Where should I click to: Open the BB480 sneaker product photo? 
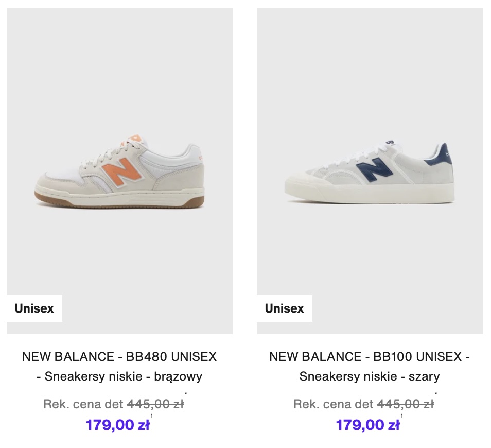click(119, 171)
